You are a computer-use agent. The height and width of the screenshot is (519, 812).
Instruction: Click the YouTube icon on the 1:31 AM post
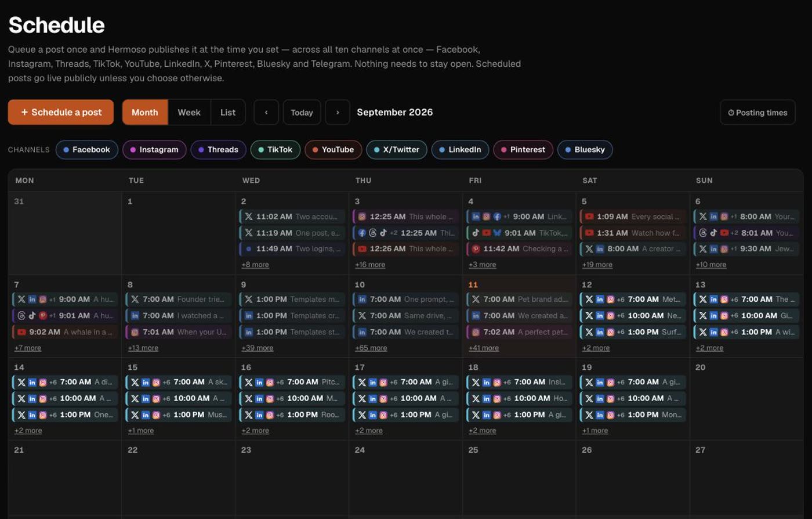click(589, 233)
